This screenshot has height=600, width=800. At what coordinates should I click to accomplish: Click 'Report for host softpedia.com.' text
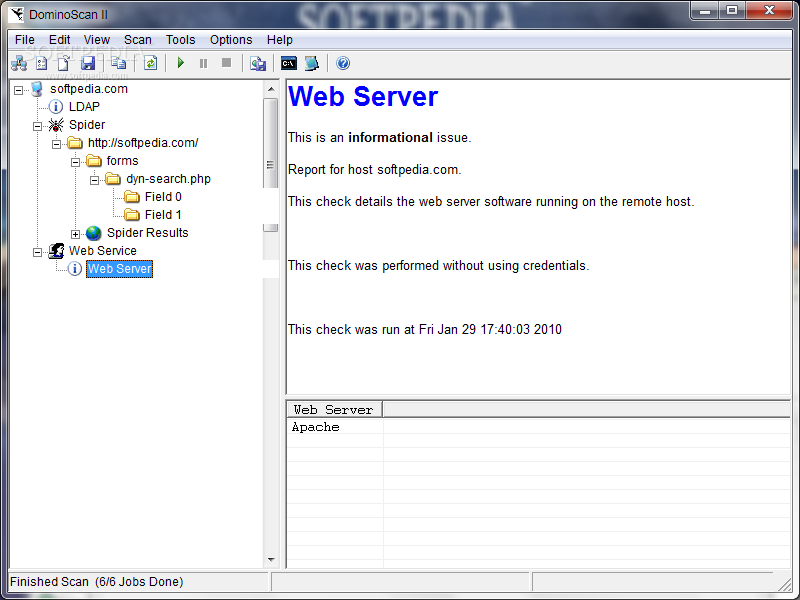(x=374, y=169)
